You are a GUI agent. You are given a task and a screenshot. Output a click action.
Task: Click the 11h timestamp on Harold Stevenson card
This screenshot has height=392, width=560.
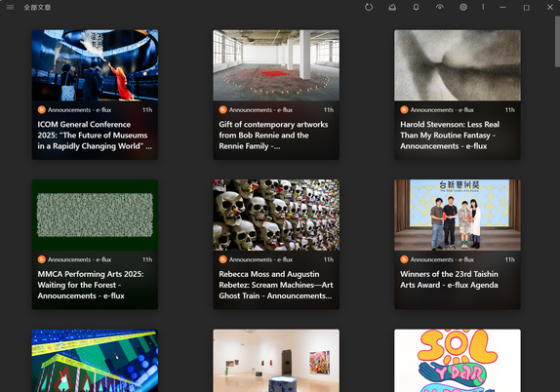click(509, 110)
